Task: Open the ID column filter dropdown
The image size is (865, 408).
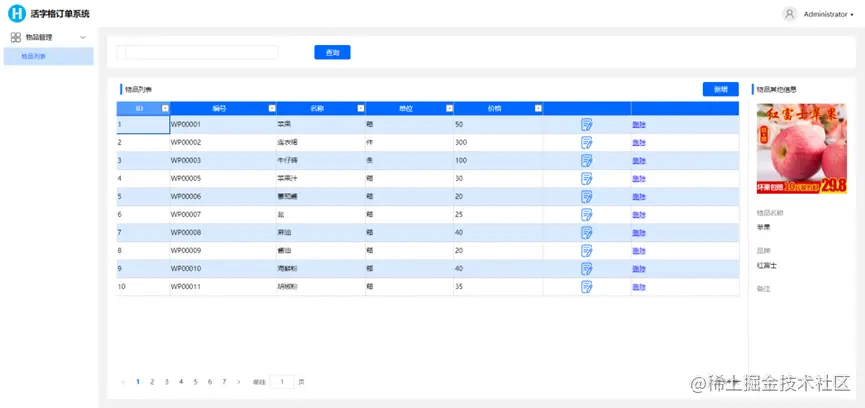Action: 164,109
